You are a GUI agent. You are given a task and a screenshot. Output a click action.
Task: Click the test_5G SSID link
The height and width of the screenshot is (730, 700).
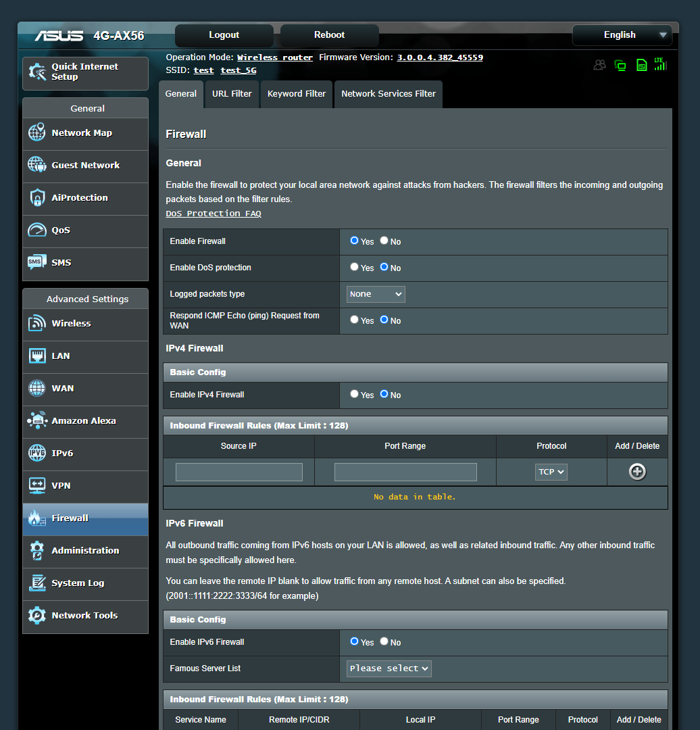click(239, 70)
